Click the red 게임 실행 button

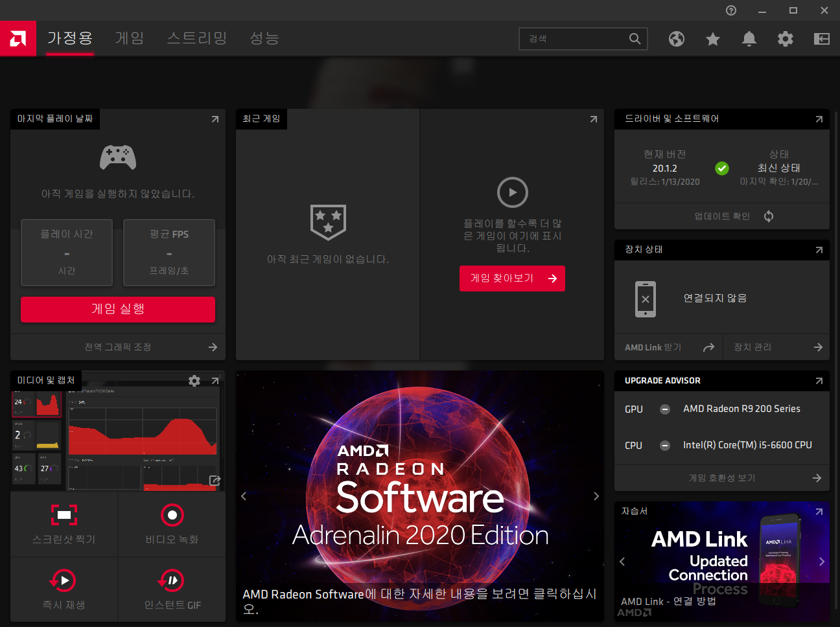118,310
